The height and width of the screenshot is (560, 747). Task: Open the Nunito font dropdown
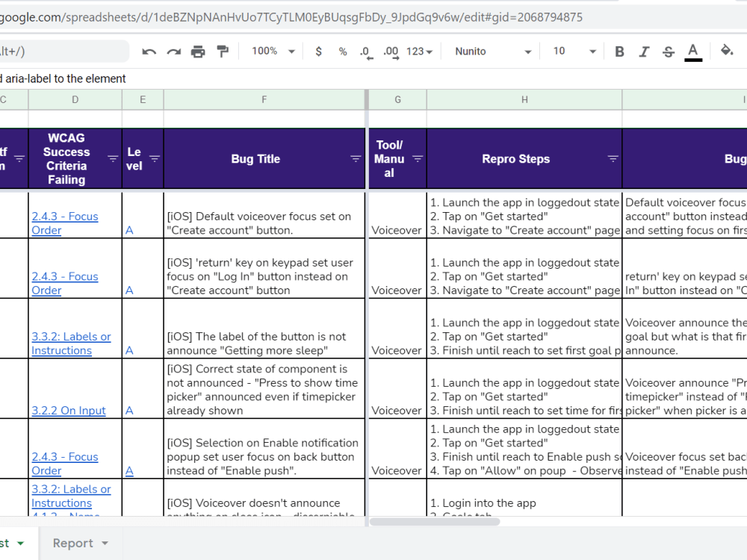493,52
